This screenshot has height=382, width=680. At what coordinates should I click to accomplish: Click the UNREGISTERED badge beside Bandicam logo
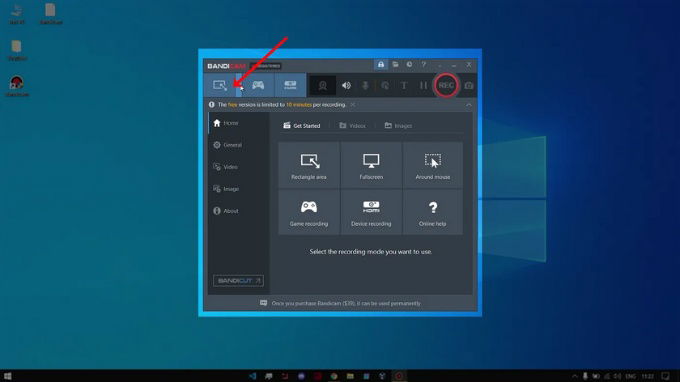(x=266, y=66)
